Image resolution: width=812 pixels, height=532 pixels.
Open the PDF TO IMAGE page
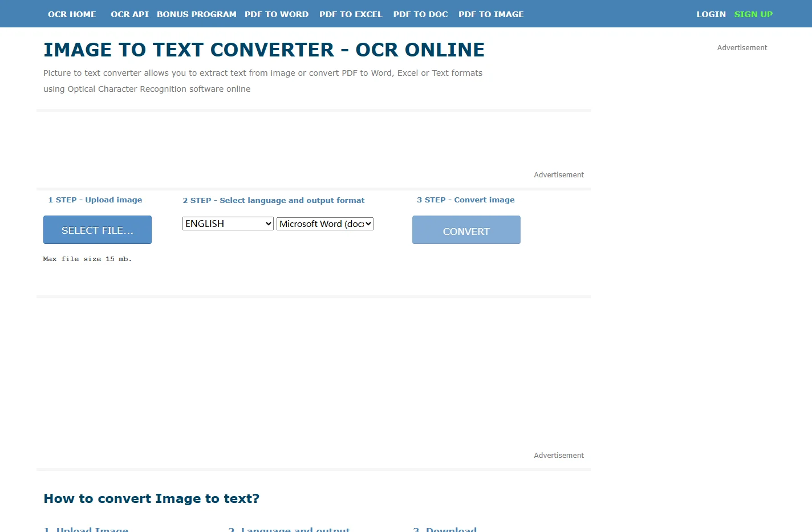[x=491, y=14]
